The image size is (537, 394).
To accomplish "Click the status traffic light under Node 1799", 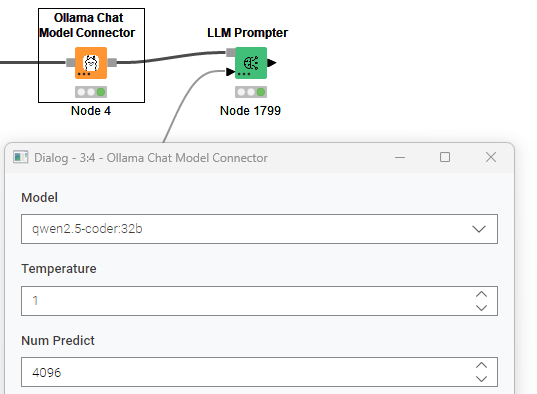I will pyautogui.click(x=251, y=92).
